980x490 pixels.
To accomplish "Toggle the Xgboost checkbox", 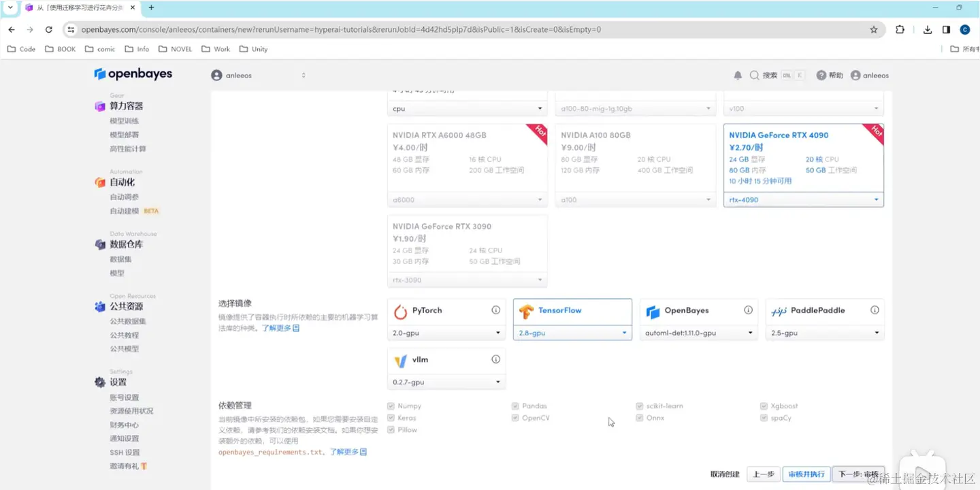I will (x=764, y=406).
